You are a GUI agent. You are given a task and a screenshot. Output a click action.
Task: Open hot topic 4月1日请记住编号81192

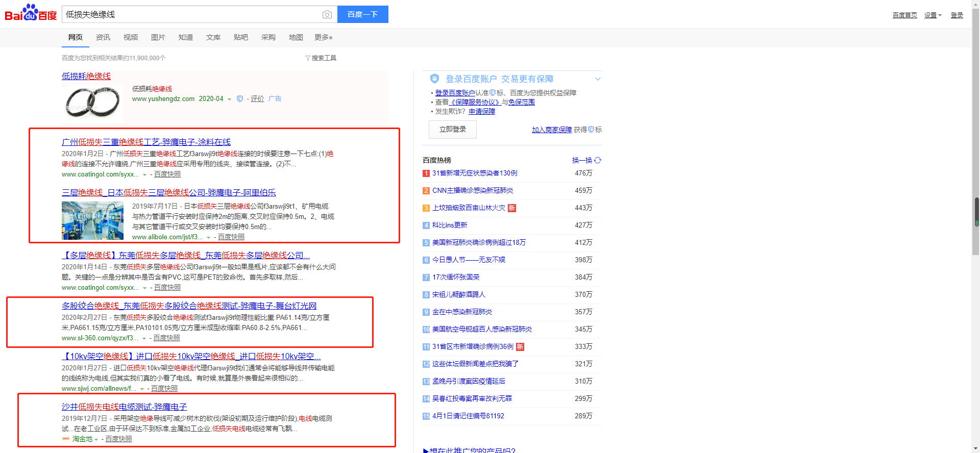point(468,416)
